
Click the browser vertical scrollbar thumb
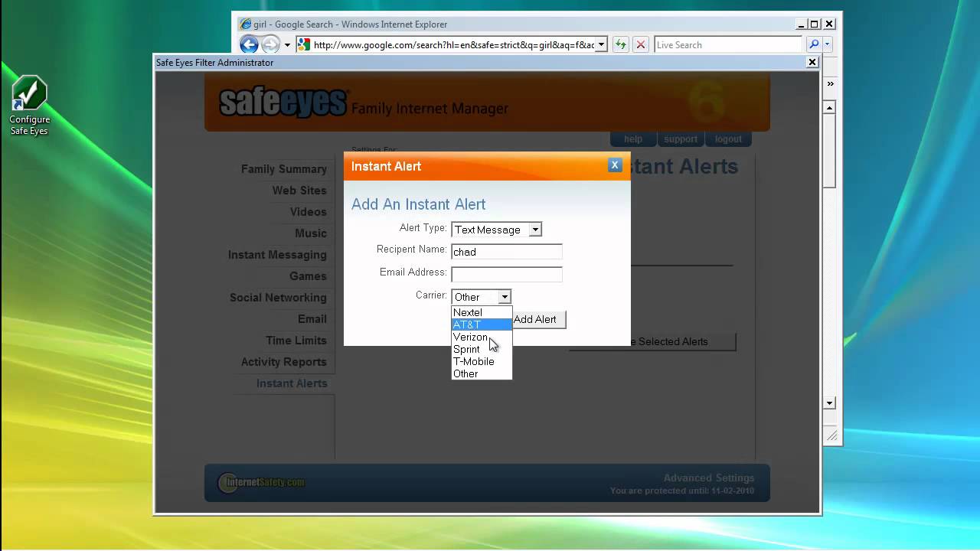click(829, 151)
